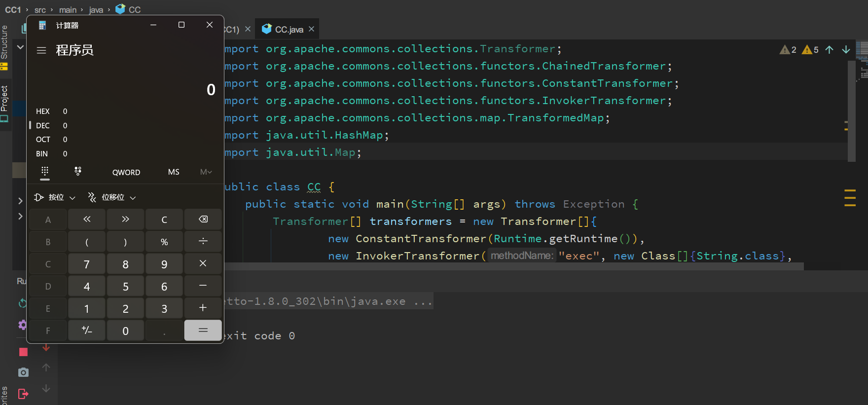Open the bit shift 位移位 dropdown
Viewport: 868px width, 405px height.
(111, 197)
